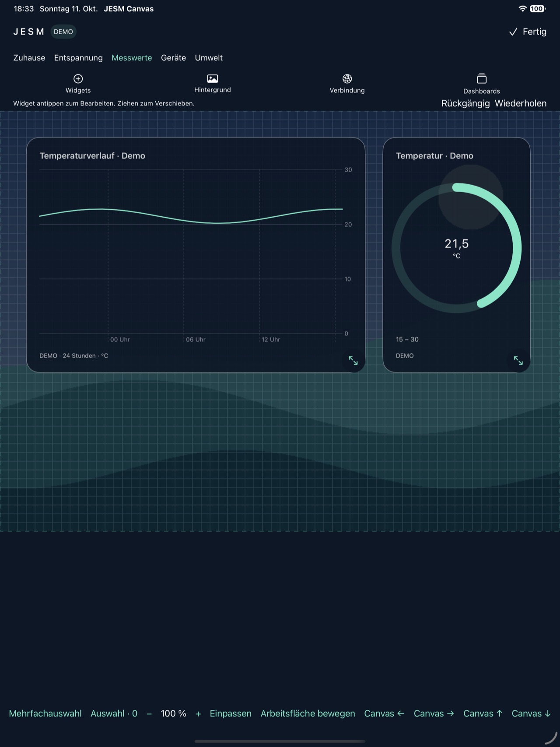Click Rückgängig to undo

click(x=465, y=103)
